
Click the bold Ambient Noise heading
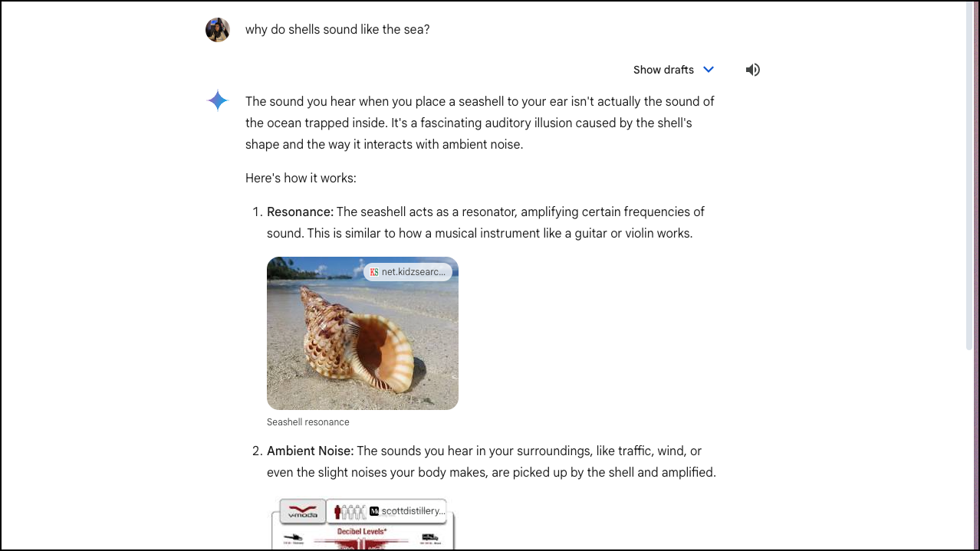click(311, 451)
